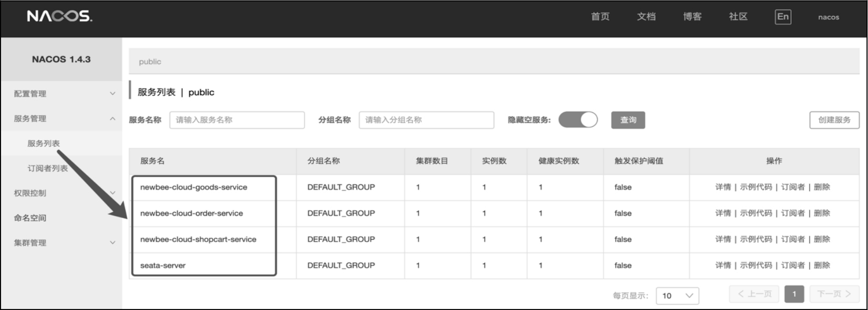868x310 pixels.
Task: Click 删除 for newbee-cloud-order-service
Action: tap(822, 213)
